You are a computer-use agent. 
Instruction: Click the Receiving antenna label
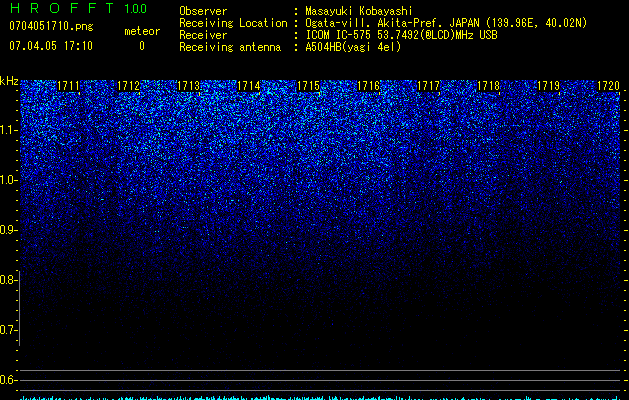pyautogui.click(x=230, y=47)
